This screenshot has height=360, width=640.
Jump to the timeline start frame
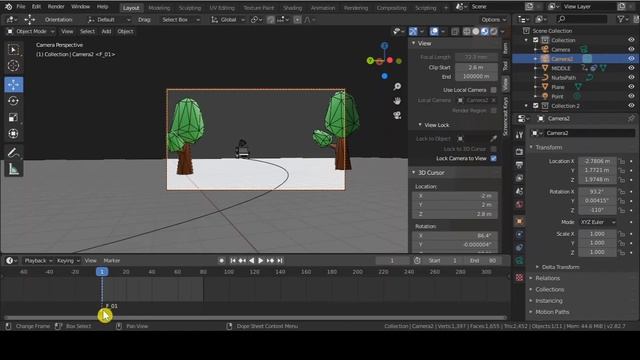(x=233, y=260)
